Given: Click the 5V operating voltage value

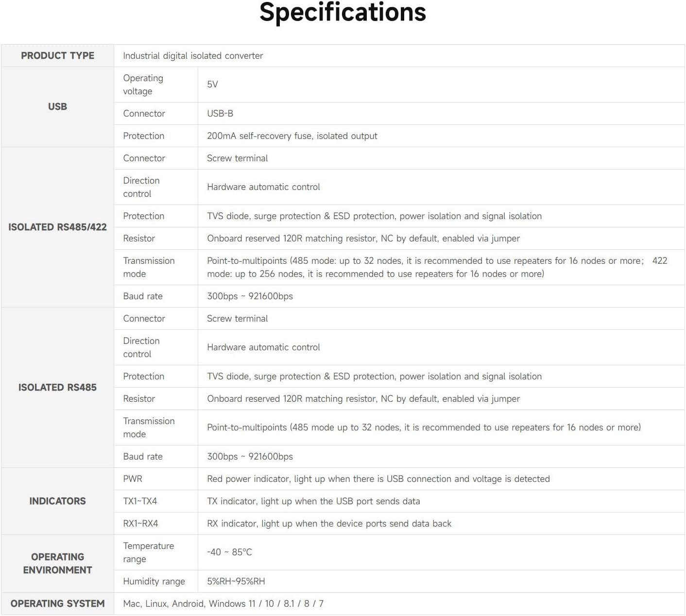Looking at the screenshot, I should click(x=212, y=85).
